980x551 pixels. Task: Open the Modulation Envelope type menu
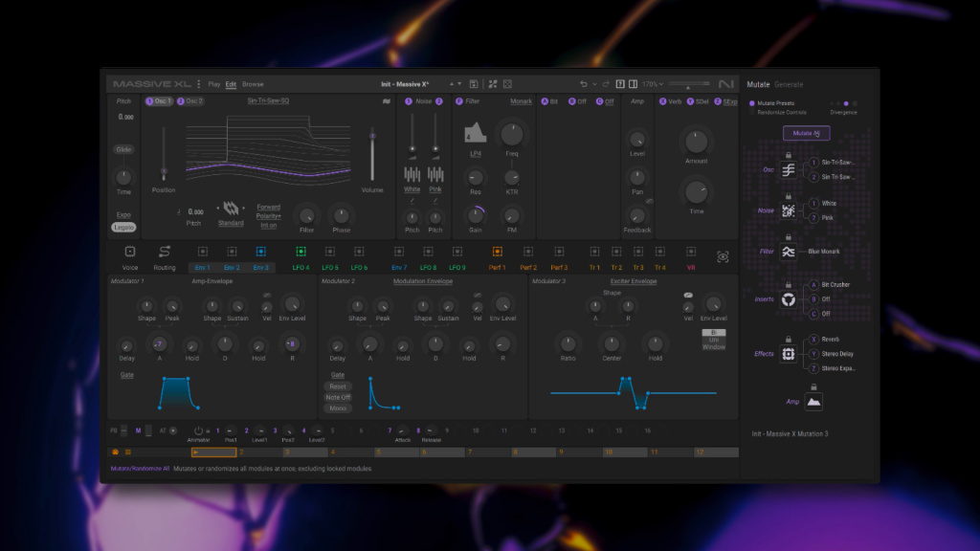tap(422, 281)
